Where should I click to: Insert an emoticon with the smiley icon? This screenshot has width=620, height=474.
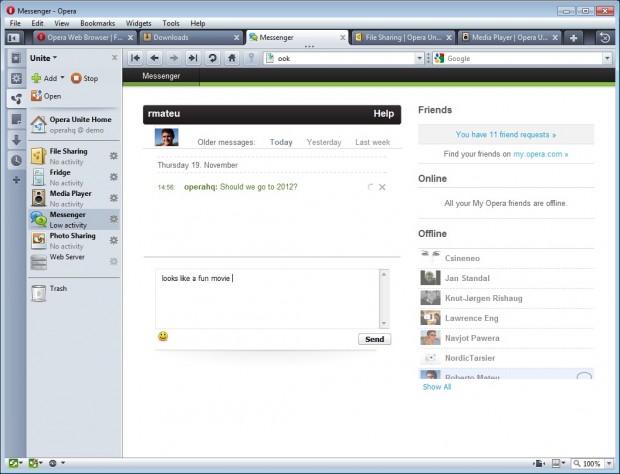(163, 336)
